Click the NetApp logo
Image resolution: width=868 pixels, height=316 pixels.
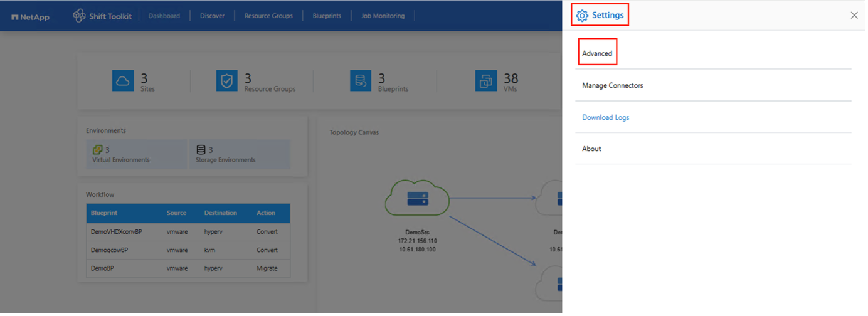pos(30,16)
